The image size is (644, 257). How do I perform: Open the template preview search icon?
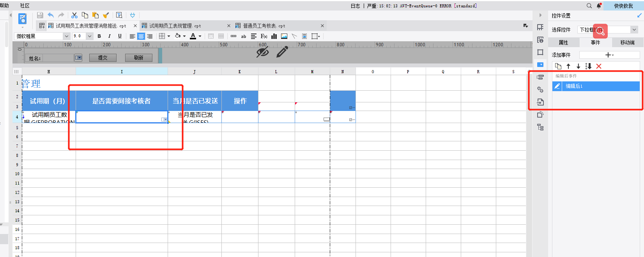(119, 15)
